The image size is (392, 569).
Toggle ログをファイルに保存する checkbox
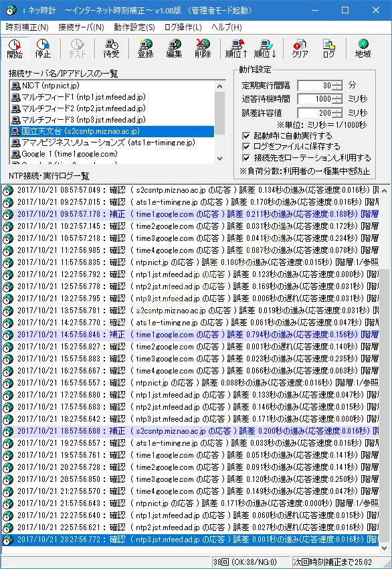(246, 147)
